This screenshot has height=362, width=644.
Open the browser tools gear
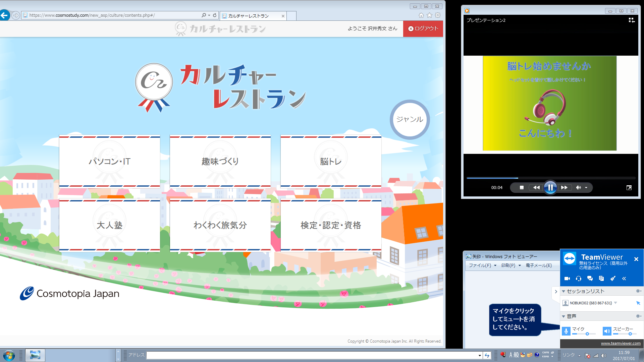(438, 15)
